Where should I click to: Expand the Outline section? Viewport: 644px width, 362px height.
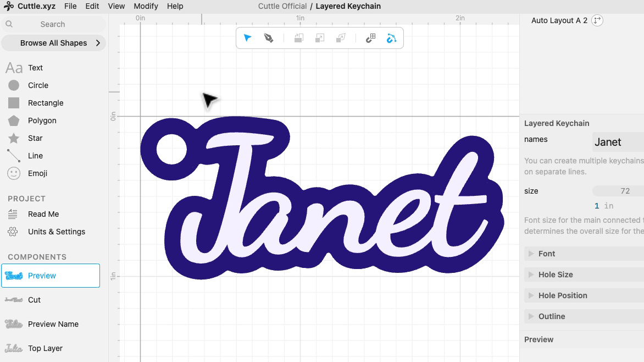coord(584,316)
